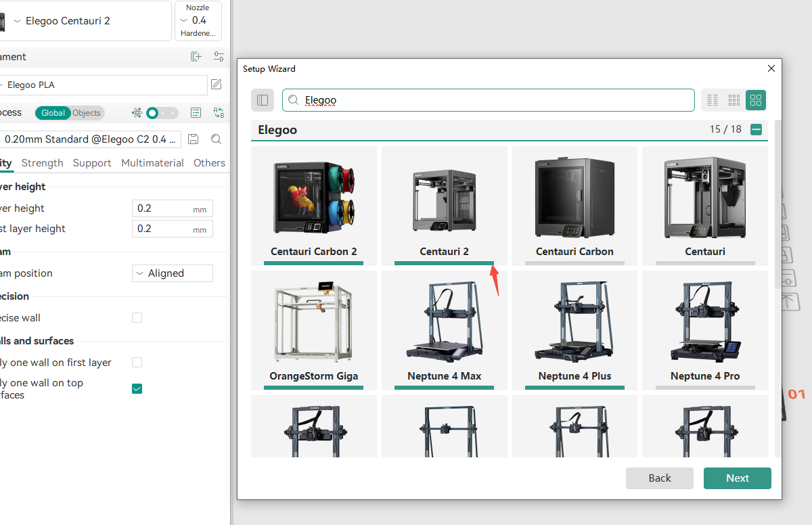This screenshot has height=525, width=812.
Task: Open the Support tab
Action: click(x=92, y=163)
